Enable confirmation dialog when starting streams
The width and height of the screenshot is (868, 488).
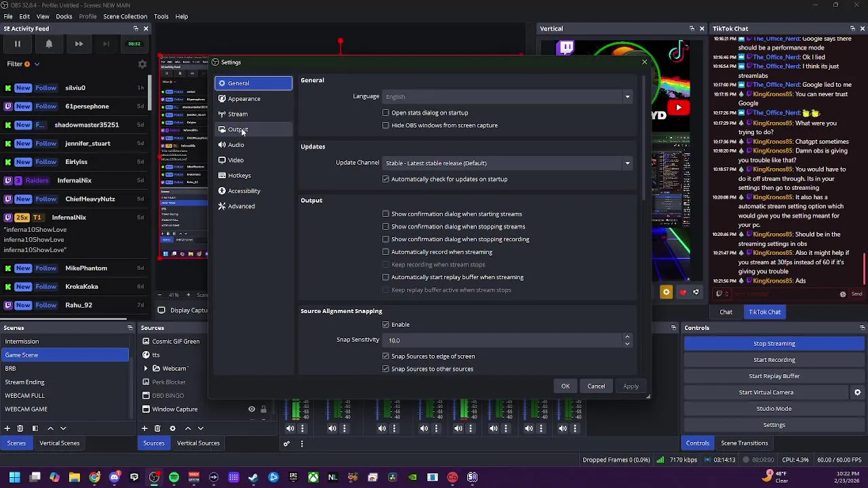pos(386,214)
